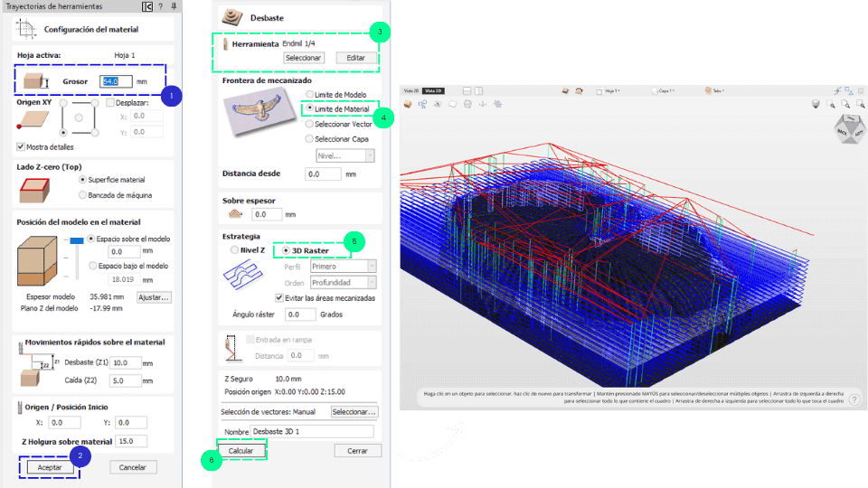868x488 pixels.
Task: Select the Nivel Z strategy radio button
Action: [234, 250]
